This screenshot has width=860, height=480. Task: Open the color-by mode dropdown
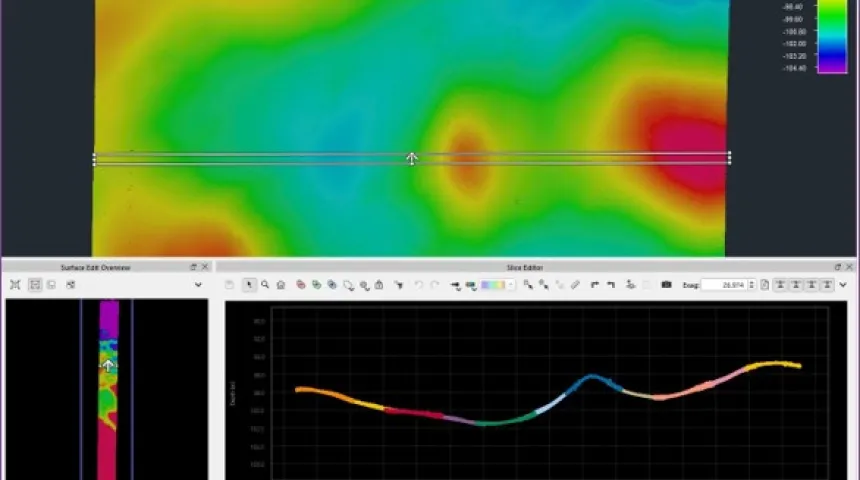[471, 285]
